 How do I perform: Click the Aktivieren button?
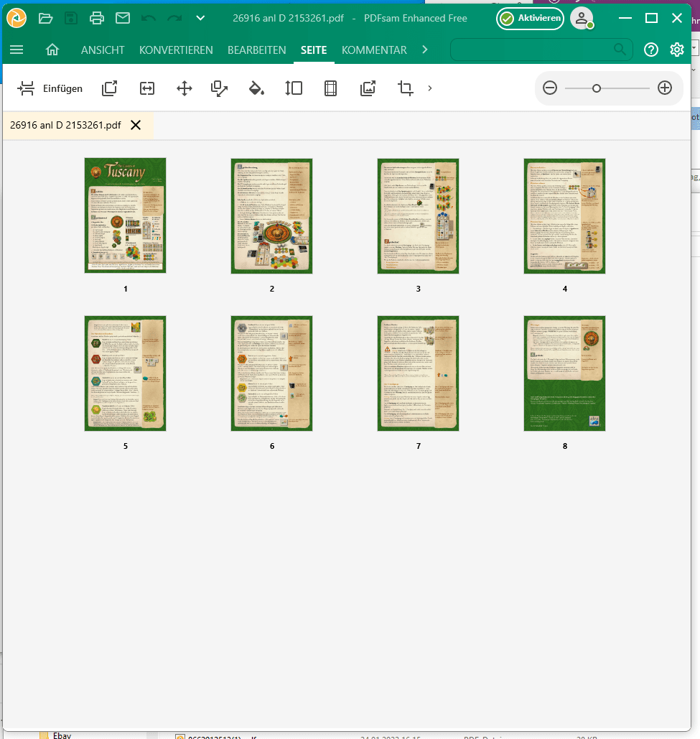coord(530,19)
